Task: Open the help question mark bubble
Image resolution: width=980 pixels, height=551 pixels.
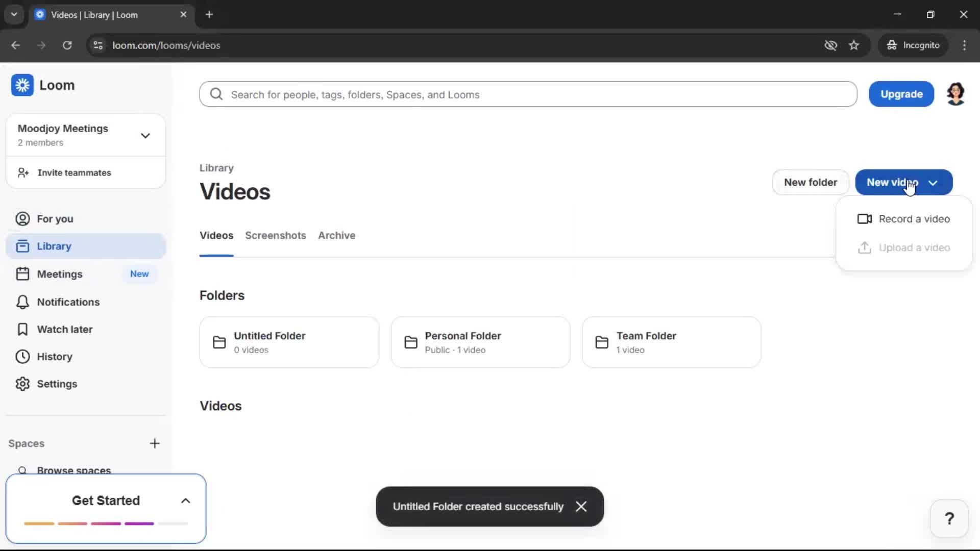Action: click(949, 518)
